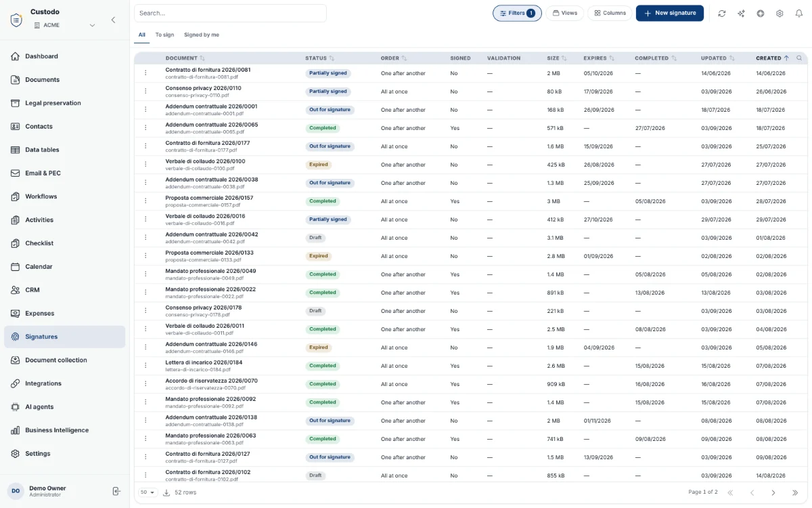Collapse the sidebar with the chevron arrow
Screen dimensions: 812x508
click(x=113, y=20)
